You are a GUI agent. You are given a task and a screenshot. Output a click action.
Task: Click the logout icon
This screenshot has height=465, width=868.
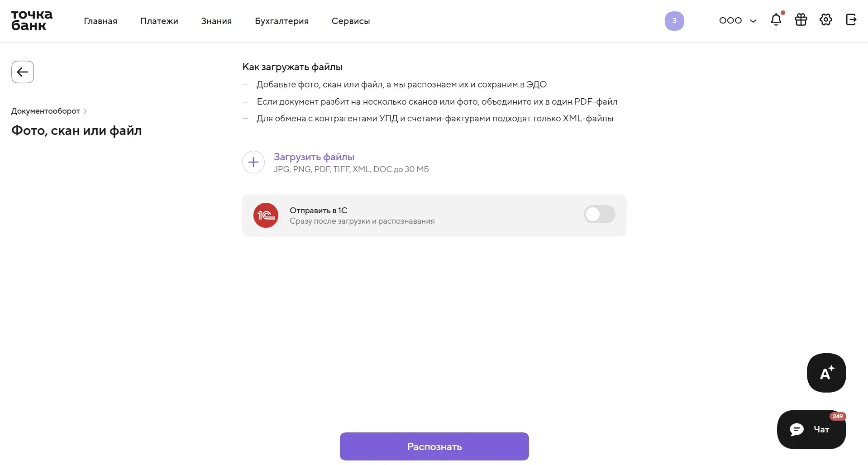pyautogui.click(x=851, y=20)
